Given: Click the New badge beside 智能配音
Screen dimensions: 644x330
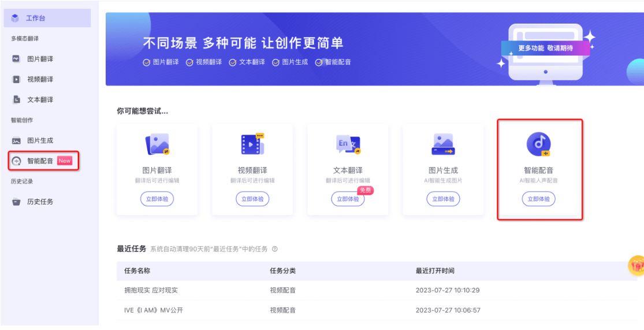Looking at the screenshot, I should point(65,161).
